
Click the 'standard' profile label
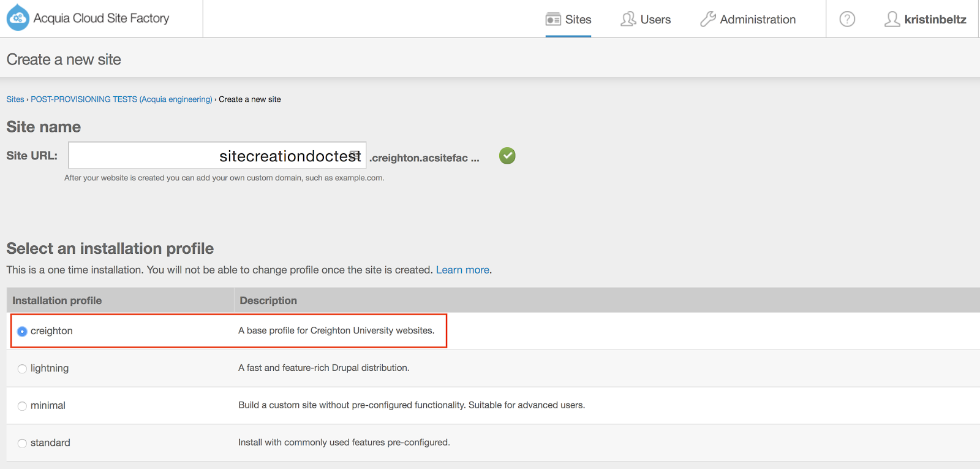pos(50,443)
